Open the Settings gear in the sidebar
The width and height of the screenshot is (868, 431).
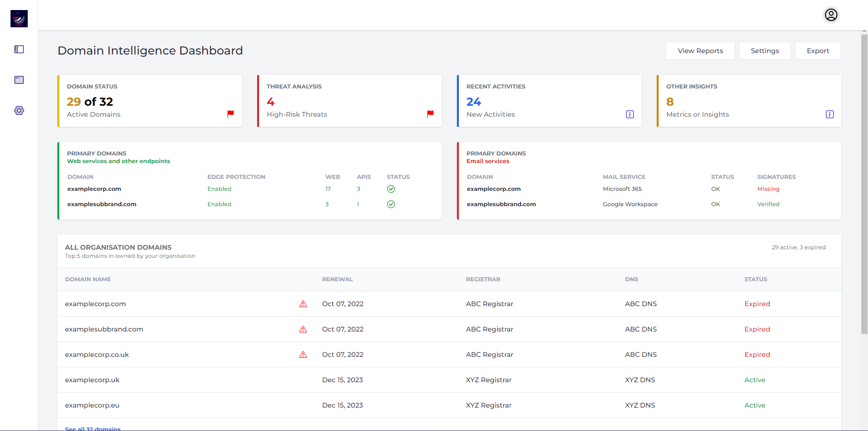[x=19, y=110]
